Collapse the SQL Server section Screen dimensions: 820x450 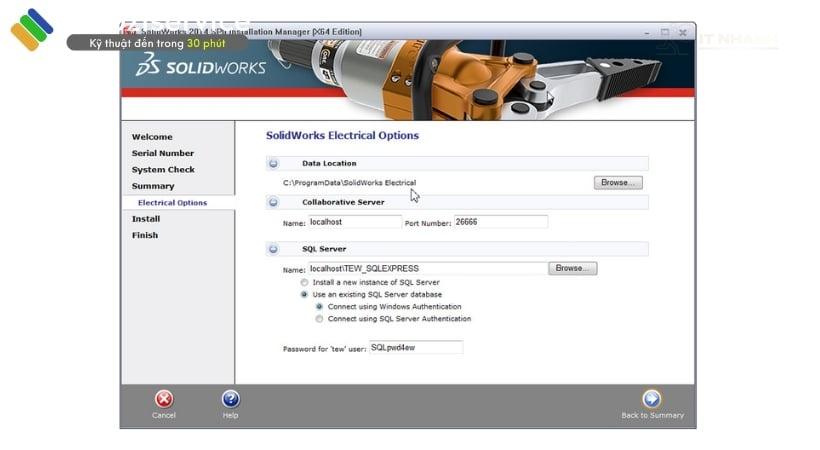273,249
